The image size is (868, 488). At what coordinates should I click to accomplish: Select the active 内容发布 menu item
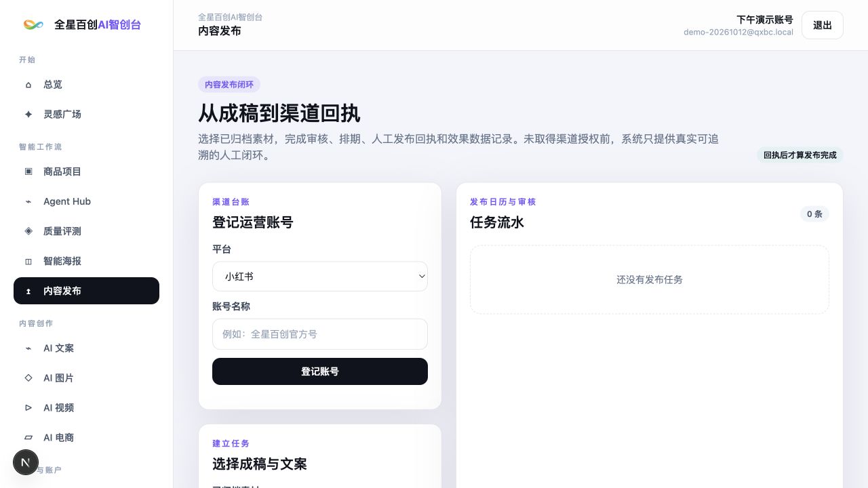[x=86, y=291]
